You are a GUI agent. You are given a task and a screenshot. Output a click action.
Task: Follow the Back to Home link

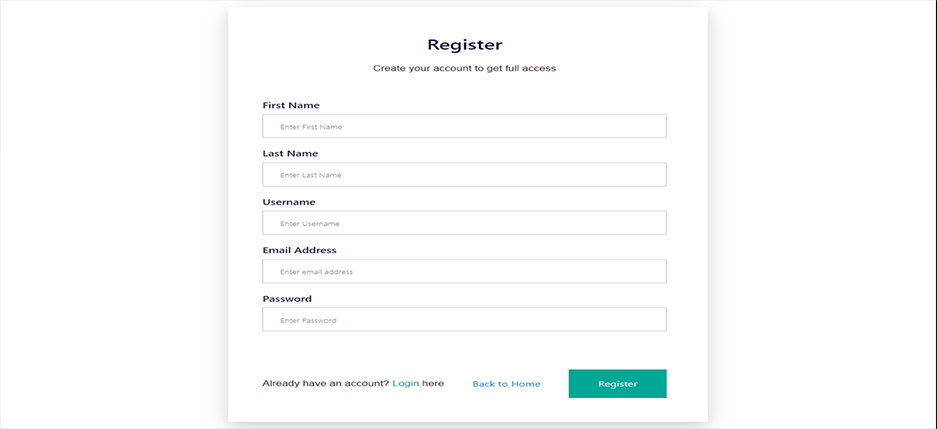(x=506, y=384)
